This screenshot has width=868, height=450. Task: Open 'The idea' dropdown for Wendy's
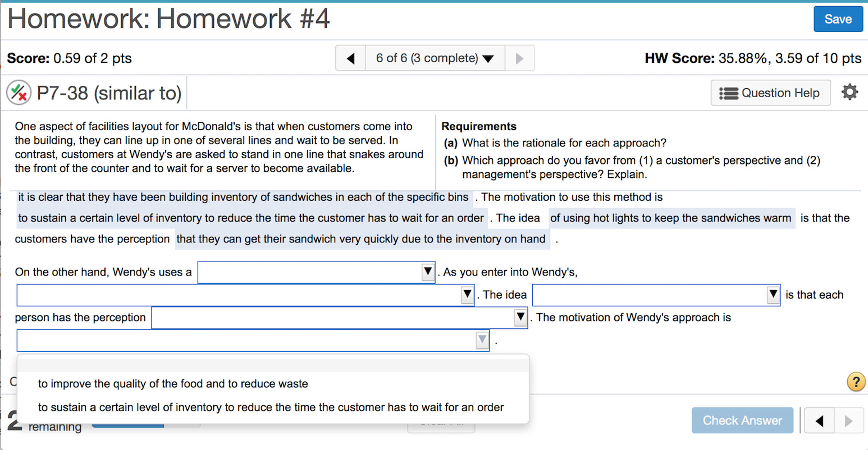[x=656, y=295]
